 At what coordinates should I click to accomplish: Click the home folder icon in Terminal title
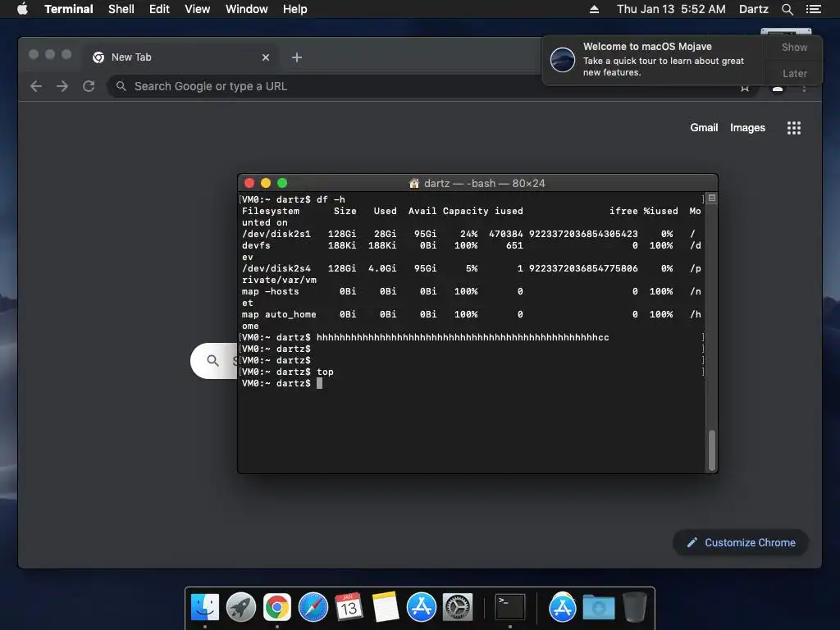[x=414, y=183]
